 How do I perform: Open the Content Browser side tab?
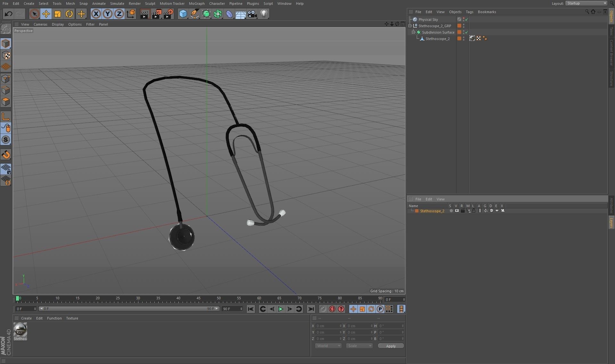611,53
